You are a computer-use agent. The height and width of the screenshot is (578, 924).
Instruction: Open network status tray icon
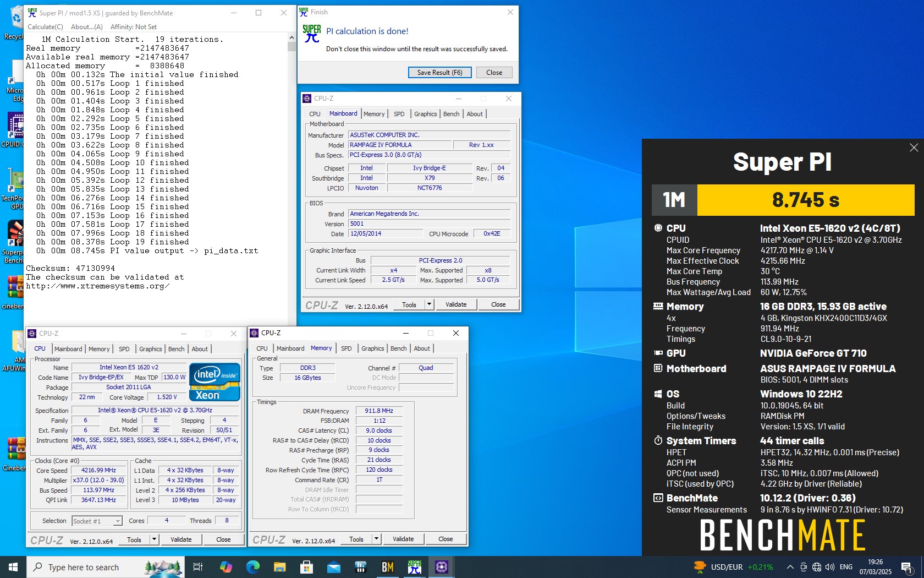coord(817,567)
